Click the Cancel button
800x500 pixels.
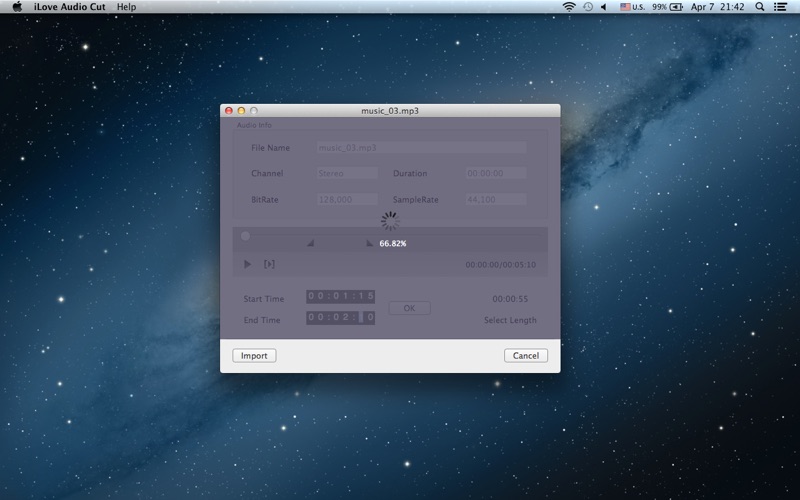[526, 355]
